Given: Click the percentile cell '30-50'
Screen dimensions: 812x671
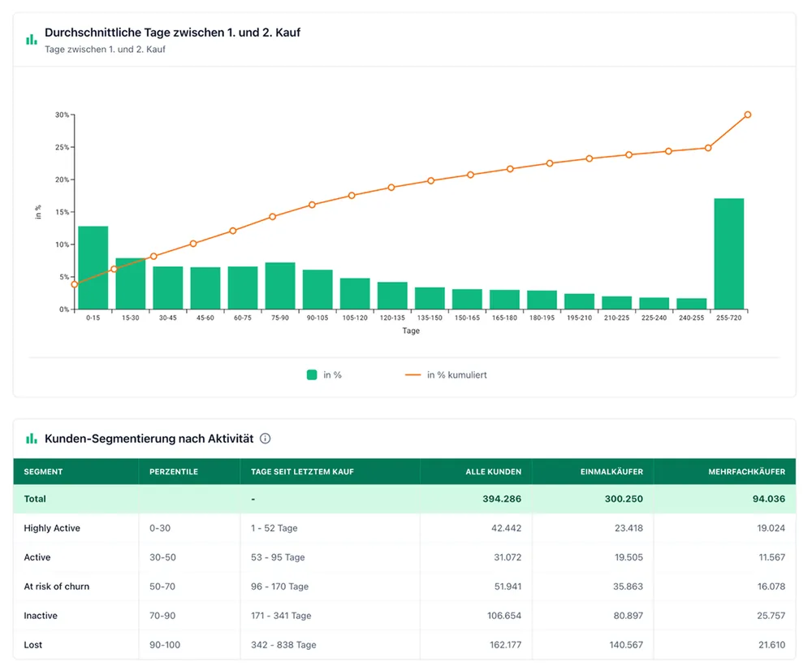Looking at the screenshot, I should pyautogui.click(x=162, y=557).
